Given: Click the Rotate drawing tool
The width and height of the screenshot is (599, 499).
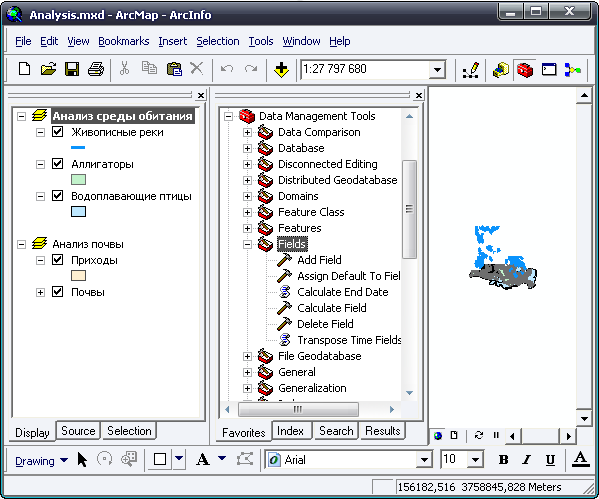Looking at the screenshot, I should click(x=104, y=459).
